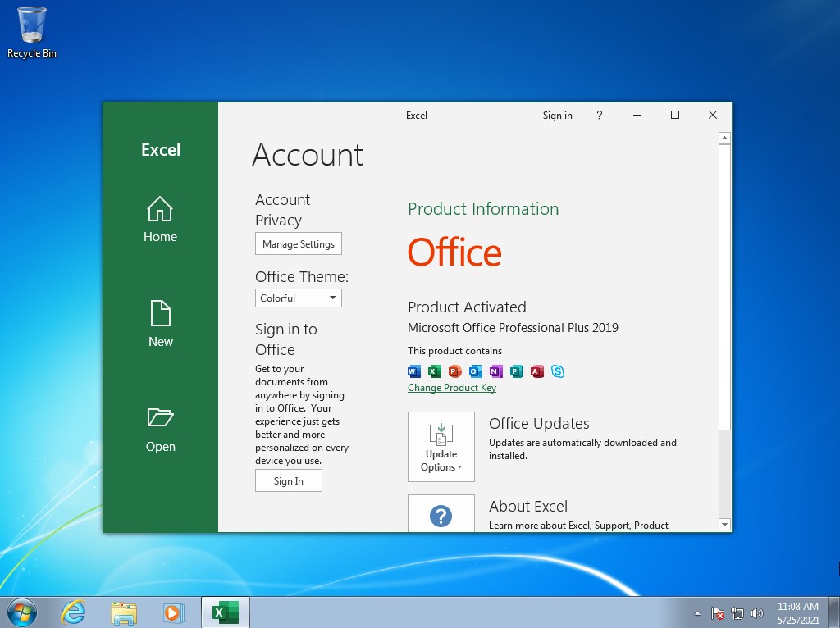Click the OneNote icon in the product list
Screen dimensions: 840x628
(x=495, y=371)
